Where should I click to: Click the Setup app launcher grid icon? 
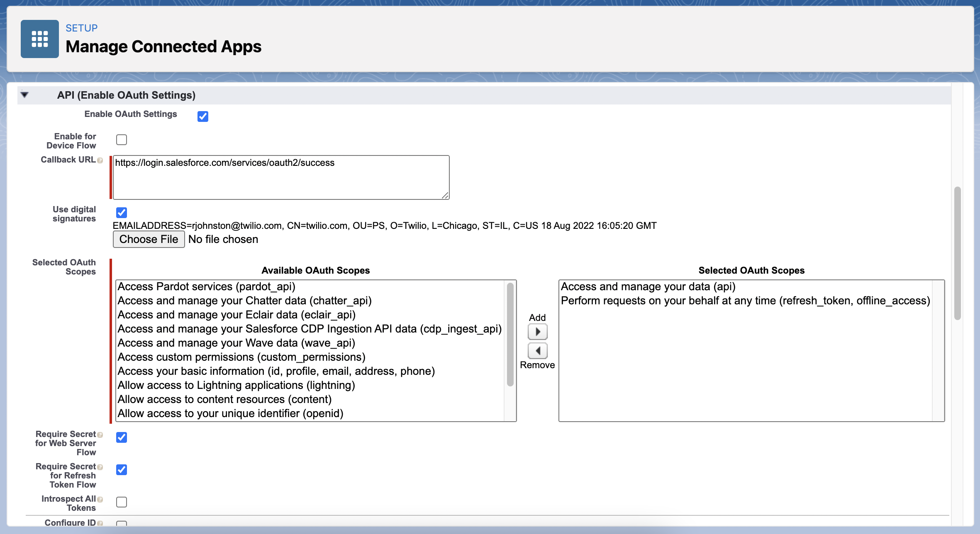(40, 39)
